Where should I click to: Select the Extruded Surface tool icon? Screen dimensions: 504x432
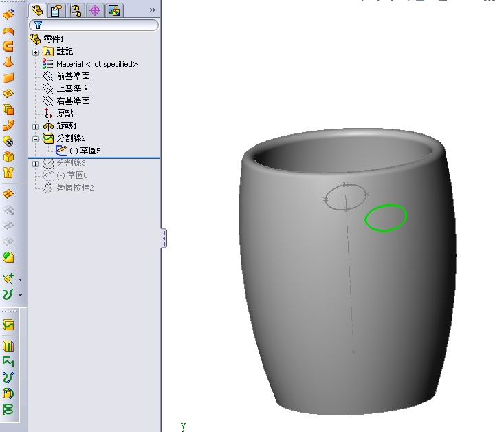(x=8, y=14)
